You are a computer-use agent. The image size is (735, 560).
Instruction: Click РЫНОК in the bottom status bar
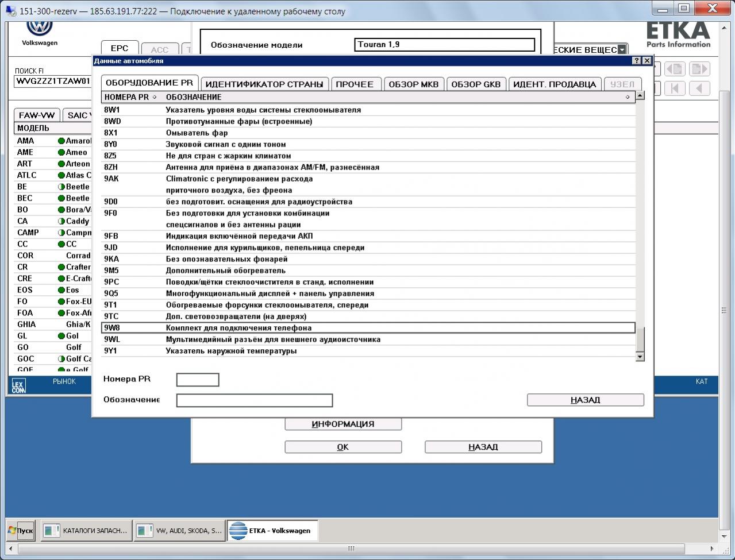tap(64, 381)
